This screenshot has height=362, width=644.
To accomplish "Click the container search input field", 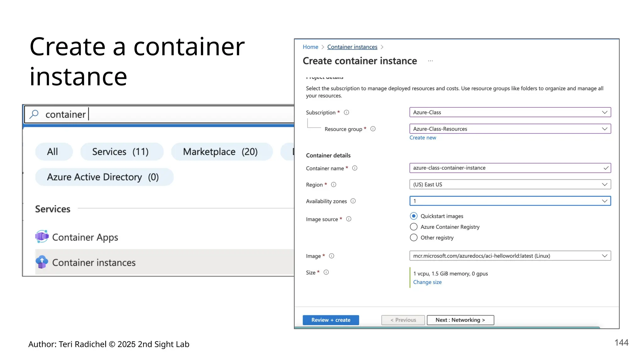I will (x=159, y=114).
